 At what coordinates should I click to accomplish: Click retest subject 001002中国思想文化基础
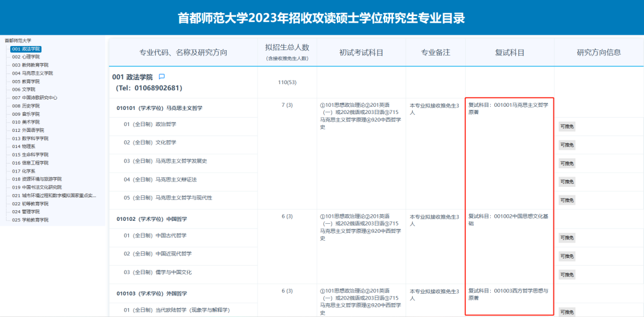tap(509, 220)
